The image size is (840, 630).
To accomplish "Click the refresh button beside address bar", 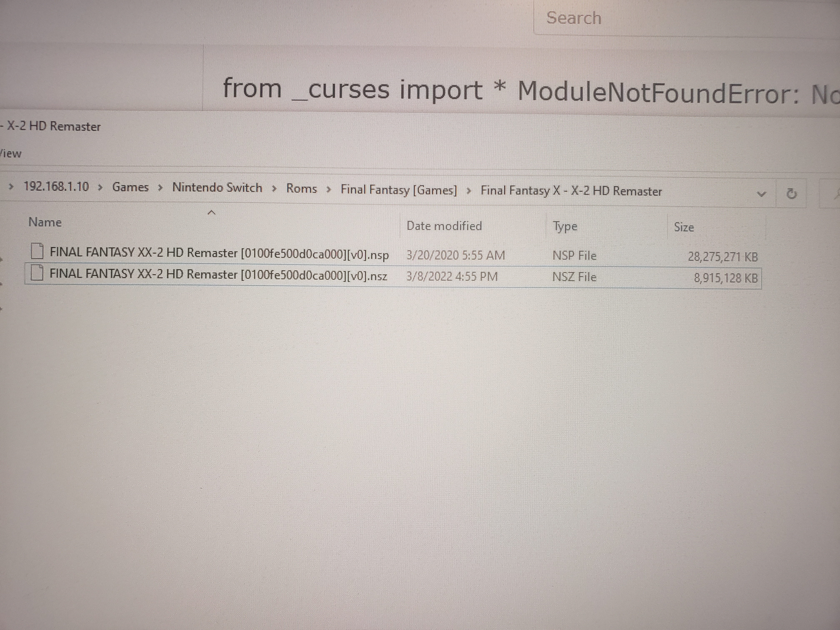I will 791,194.
